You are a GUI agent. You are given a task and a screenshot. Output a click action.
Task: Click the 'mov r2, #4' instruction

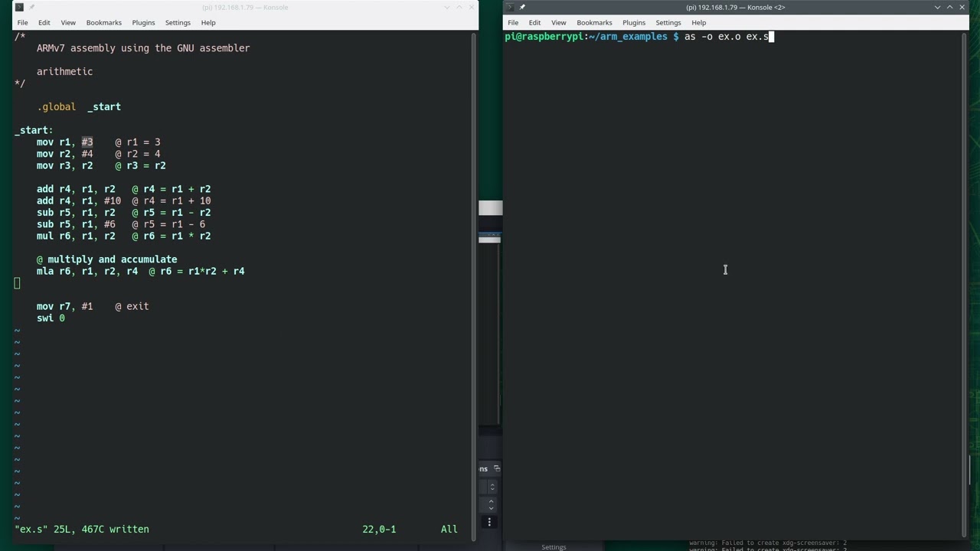(64, 154)
